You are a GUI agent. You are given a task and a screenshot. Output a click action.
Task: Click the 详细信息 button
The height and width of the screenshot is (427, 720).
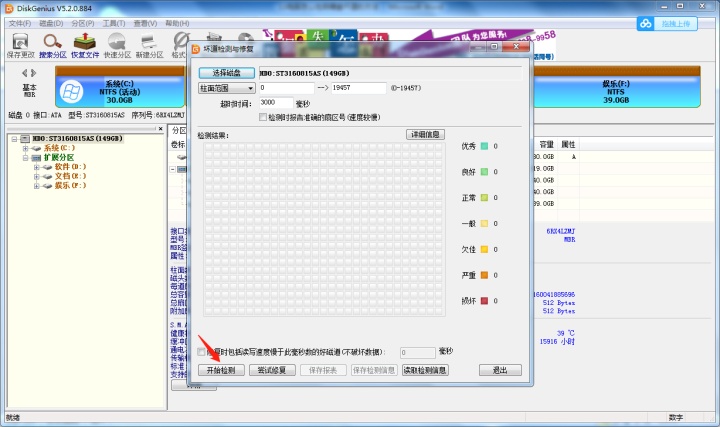point(425,135)
